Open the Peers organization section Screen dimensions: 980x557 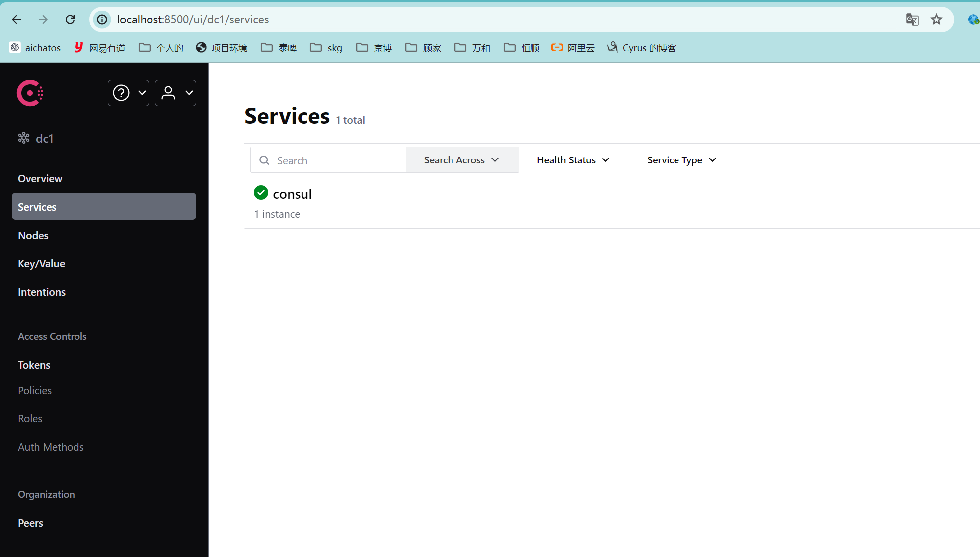[x=30, y=523]
